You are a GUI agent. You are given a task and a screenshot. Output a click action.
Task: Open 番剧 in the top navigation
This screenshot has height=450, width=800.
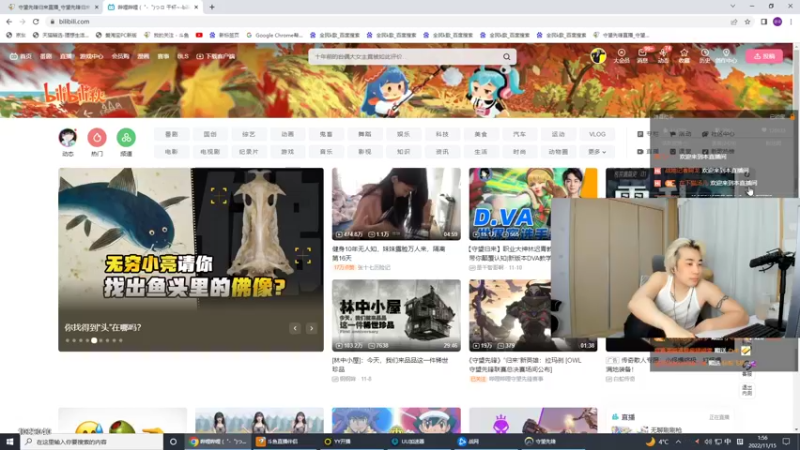(46, 57)
